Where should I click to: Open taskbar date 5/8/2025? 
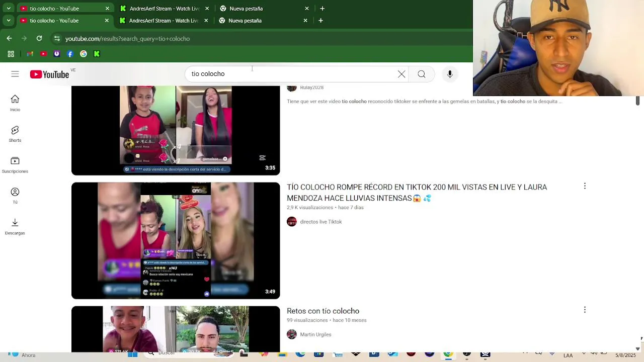[x=625, y=355]
